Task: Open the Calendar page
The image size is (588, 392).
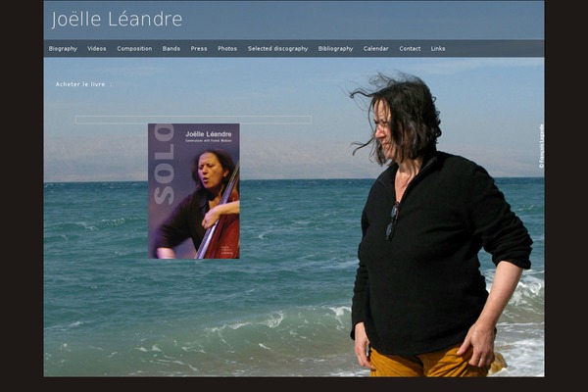Action: point(376,48)
